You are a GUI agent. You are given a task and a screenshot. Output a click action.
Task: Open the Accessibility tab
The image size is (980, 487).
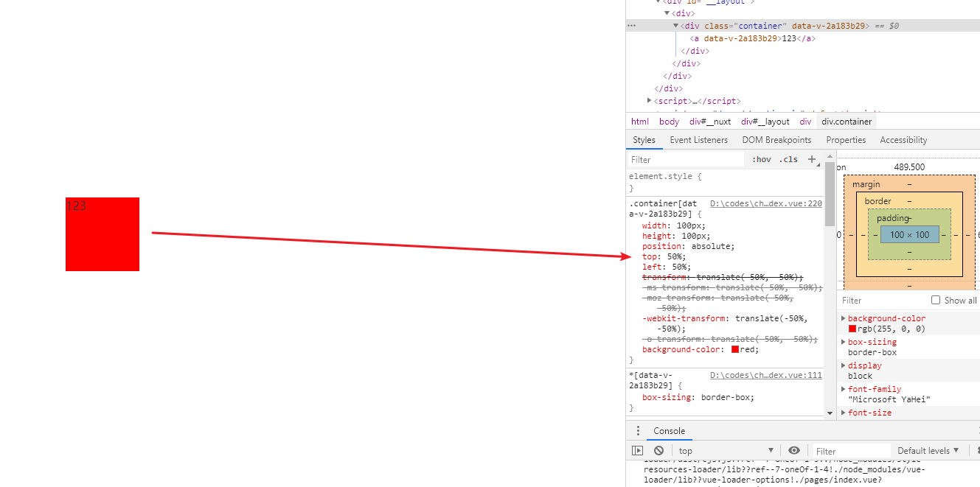[x=903, y=140]
